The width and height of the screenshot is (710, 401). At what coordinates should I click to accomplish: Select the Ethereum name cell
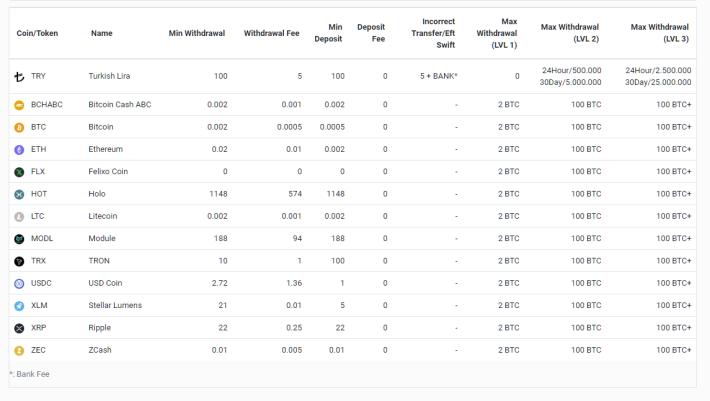point(106,149)
